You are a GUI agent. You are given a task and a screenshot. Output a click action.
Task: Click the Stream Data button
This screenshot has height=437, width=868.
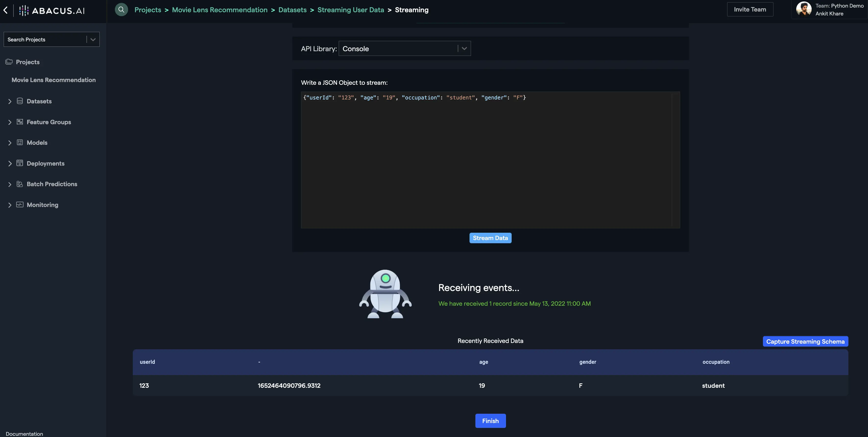point(490,238)
